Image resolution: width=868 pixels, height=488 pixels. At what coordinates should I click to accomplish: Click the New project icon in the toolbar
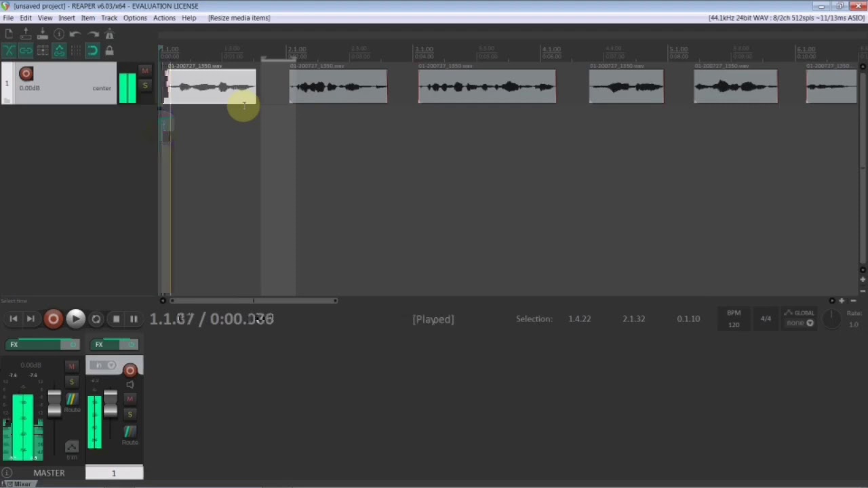pos(9,34)
